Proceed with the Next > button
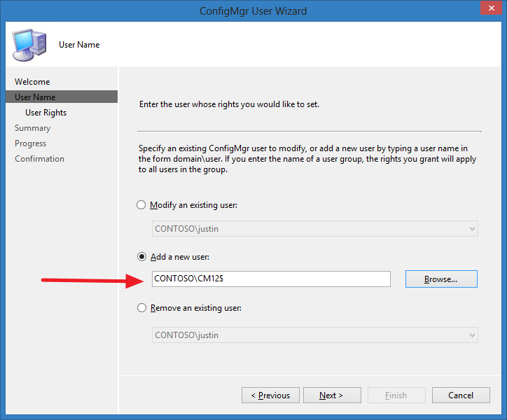This screenshot has height=420, width=507. [x=332, y=395]
